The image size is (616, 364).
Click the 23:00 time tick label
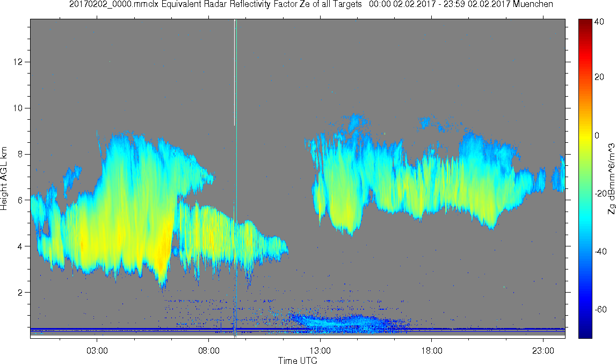543,351
